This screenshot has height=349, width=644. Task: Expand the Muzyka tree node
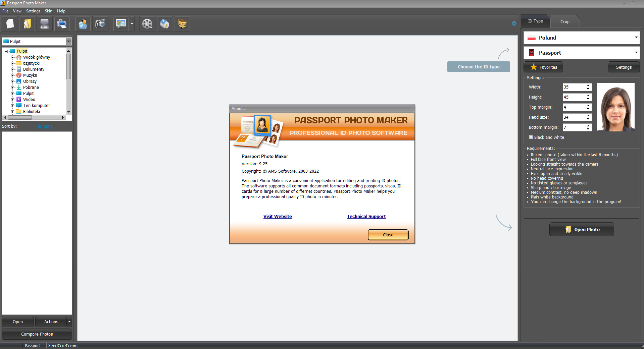(12, 75)
